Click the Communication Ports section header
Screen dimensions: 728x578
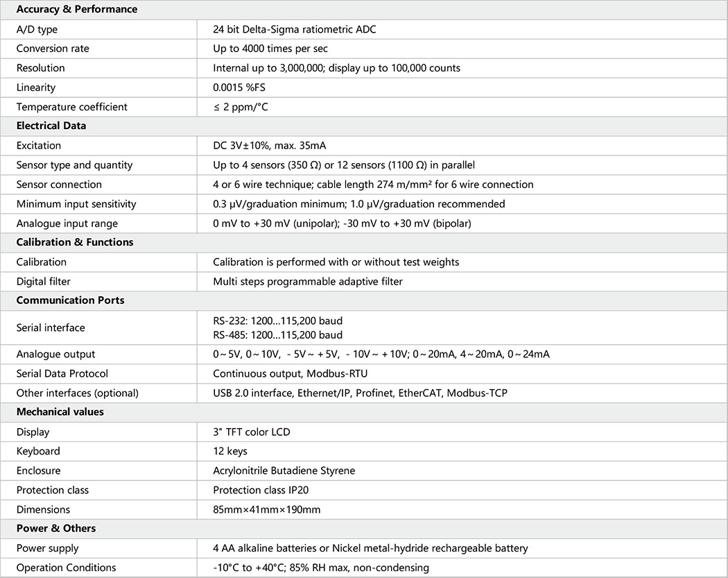tap(71, 300)
